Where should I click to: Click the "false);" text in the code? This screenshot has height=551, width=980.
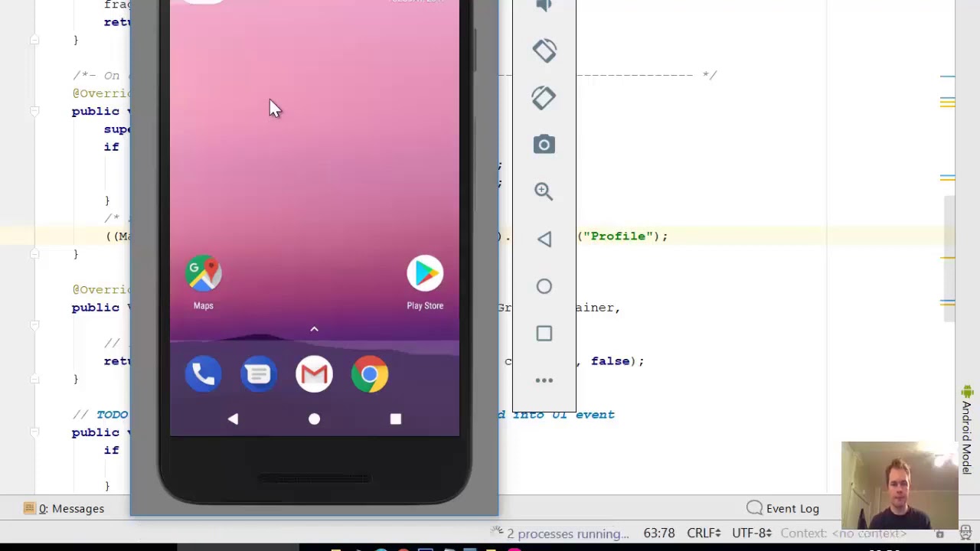(x=618, y=361)
